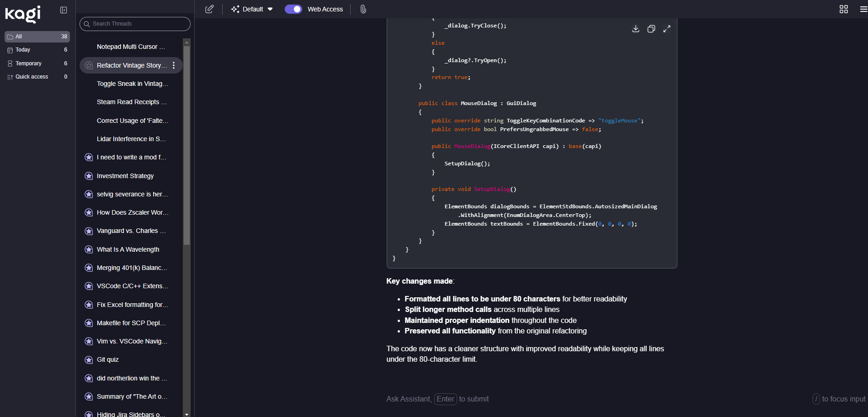Download the code block
The image size is (868, 417).
[x=635, y=29]
